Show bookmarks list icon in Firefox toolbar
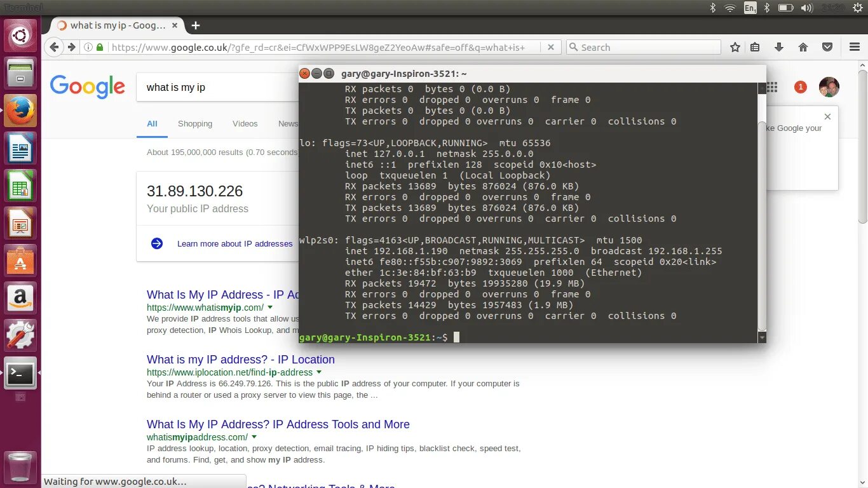The width and height of the screenshot is (868, 488). 755,47
